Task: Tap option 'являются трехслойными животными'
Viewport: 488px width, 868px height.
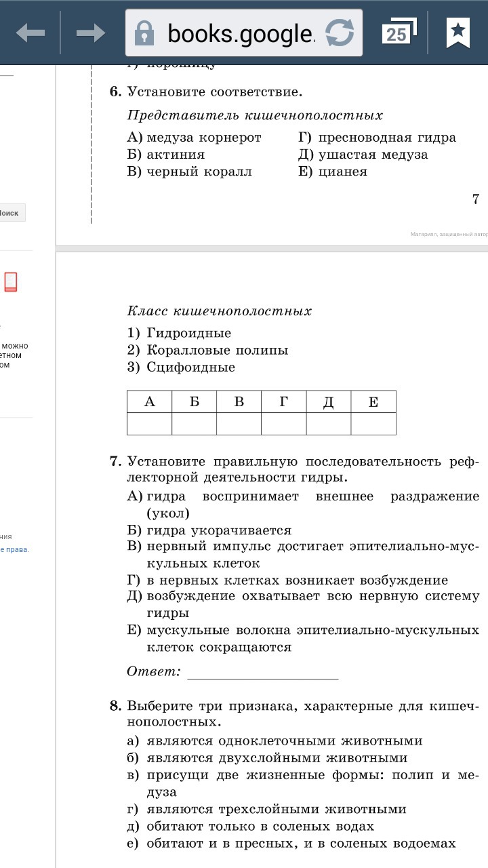Action: (277, 809)
